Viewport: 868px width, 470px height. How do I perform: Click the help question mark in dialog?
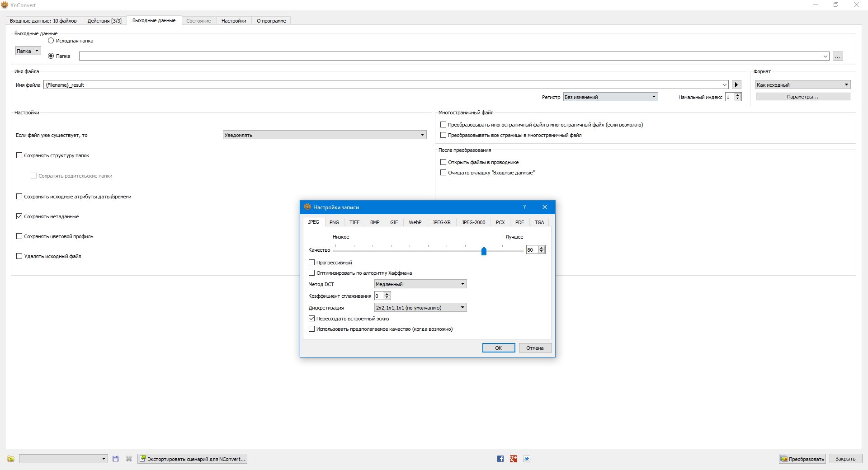pos(524,207)
